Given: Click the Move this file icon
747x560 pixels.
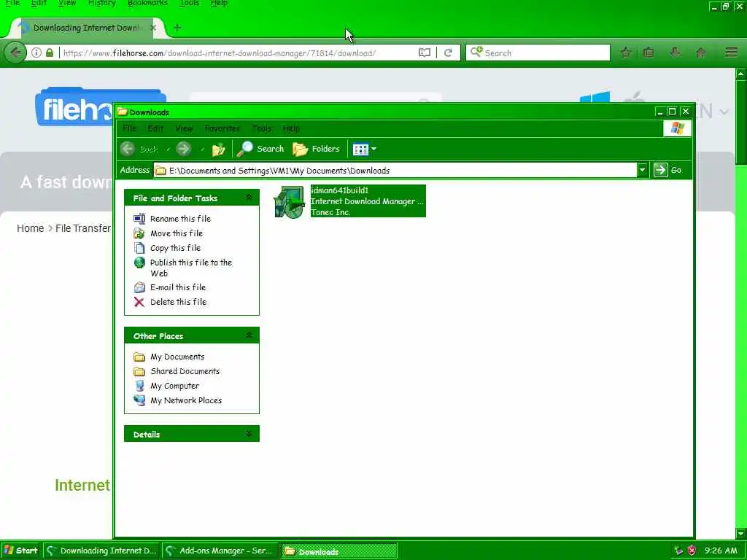Looking at the screenshot, I should (x=139, y=233).
